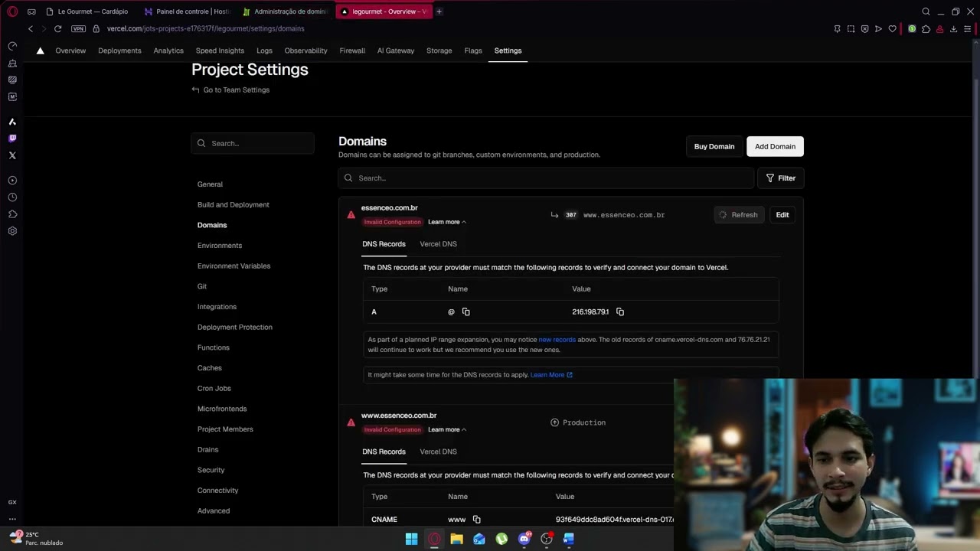980x551 pixels.
Task: Click the pin icon in browser toolbar
Action: (x=837, y=29)
